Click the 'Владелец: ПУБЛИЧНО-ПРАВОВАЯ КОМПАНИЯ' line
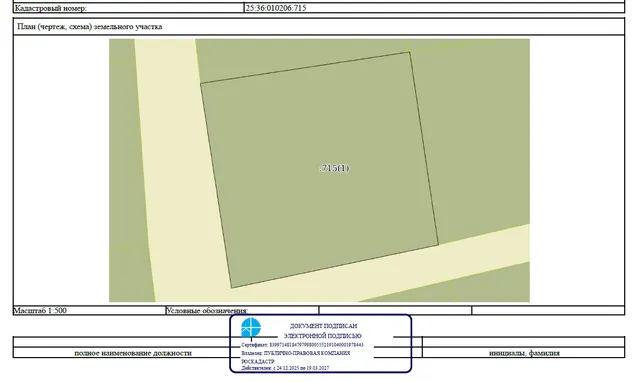The width and height of the screenshot is (640, 382). [x=296, y=353]
